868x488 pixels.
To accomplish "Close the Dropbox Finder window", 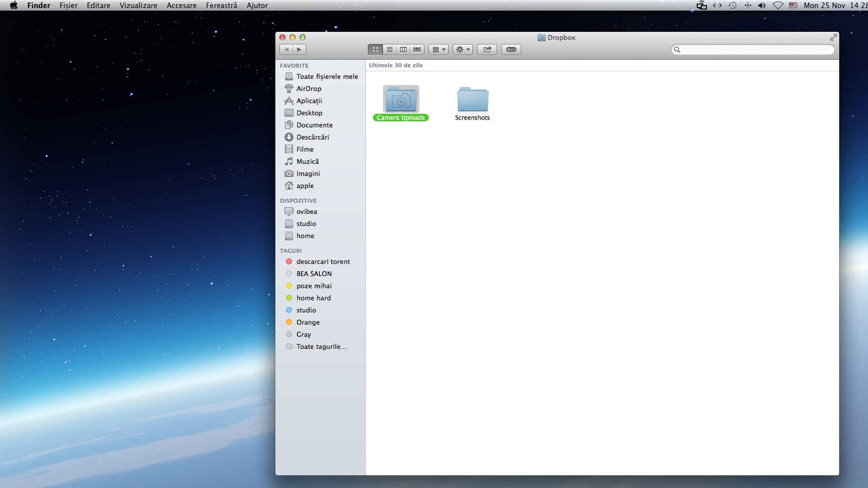I will coord(282,37).
